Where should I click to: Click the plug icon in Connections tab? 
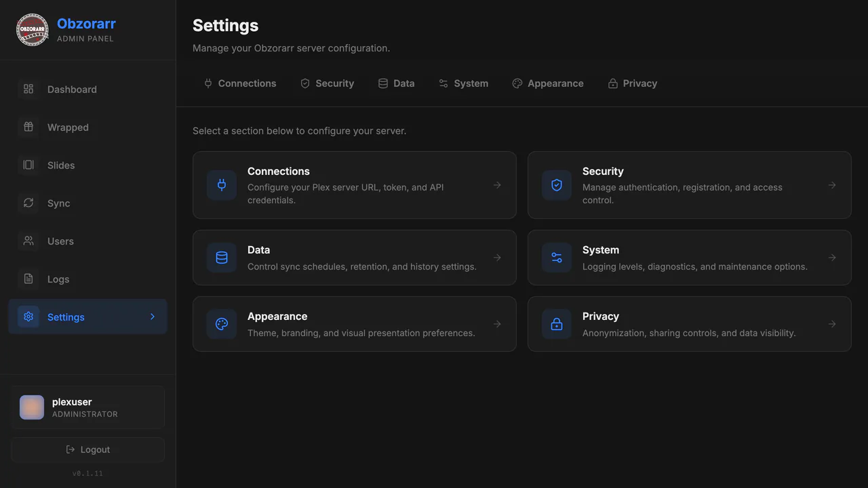click(208, 83)
